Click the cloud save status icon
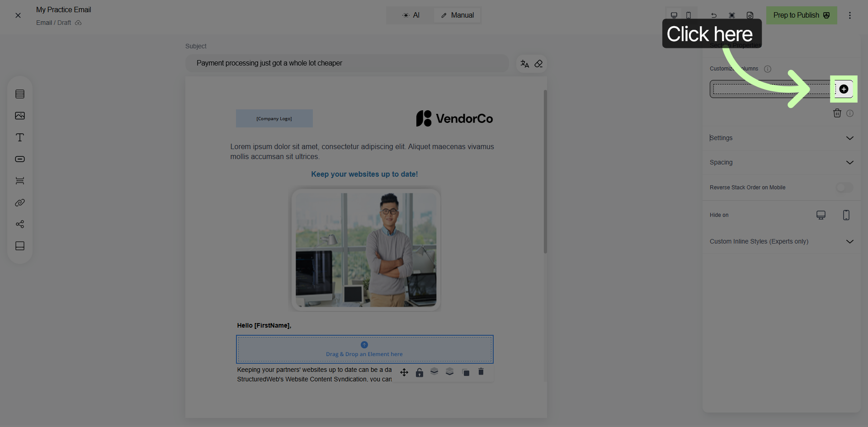The image size is (868, 427). (78, 23)
